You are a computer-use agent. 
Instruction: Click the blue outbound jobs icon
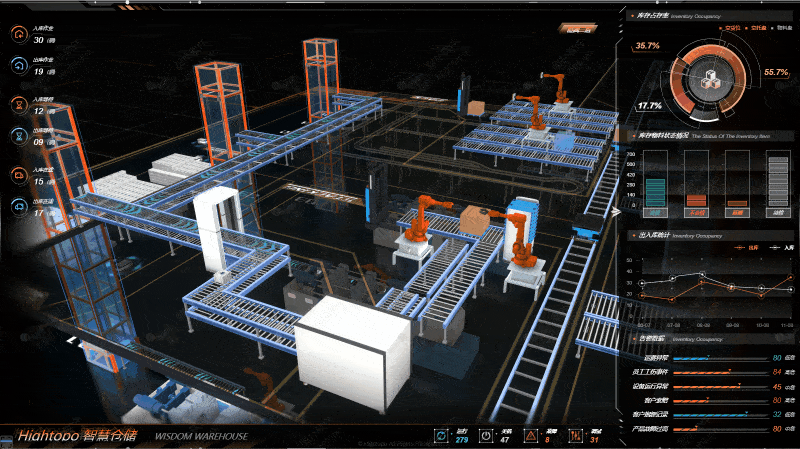[x=20, y=66]
